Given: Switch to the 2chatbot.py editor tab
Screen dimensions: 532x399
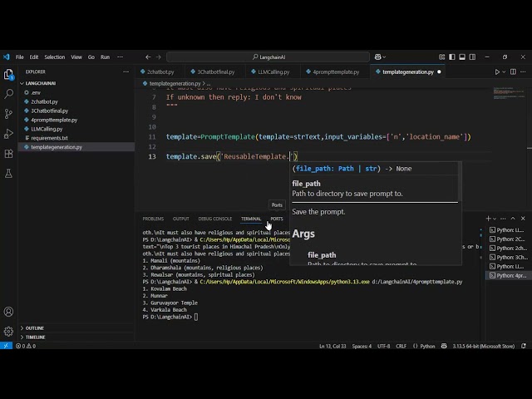Looking at the screenshot, I should (x=160, y=72).
